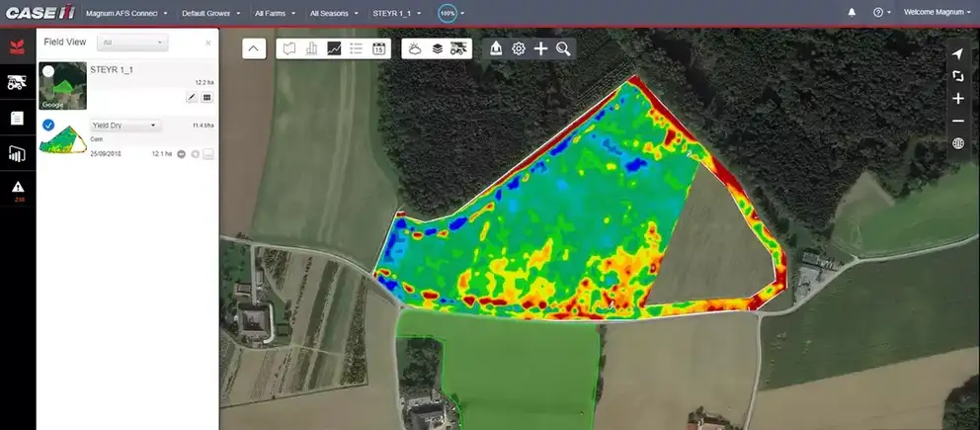Open the All Seasons dropdown
980x430 pixels.
point(334,13)
